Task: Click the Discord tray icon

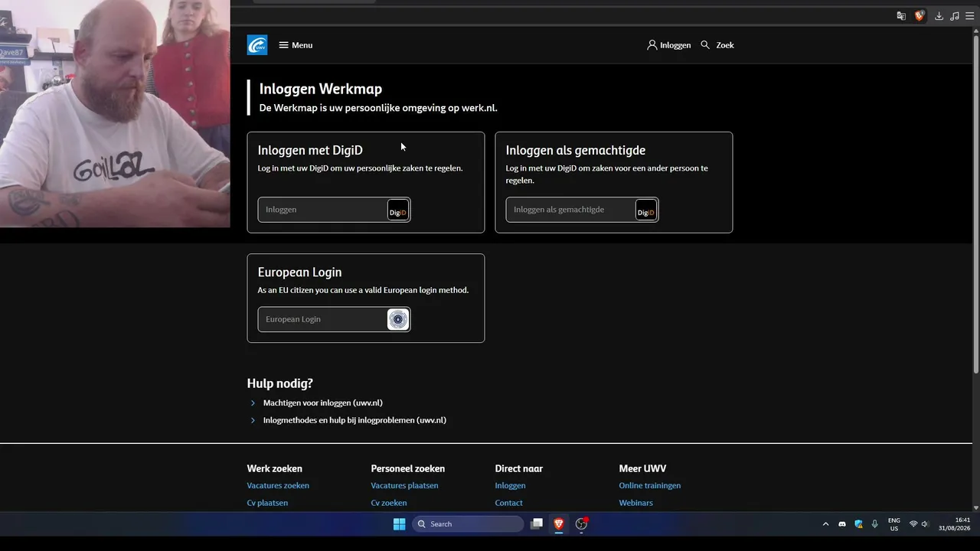Action: [842, 524]
